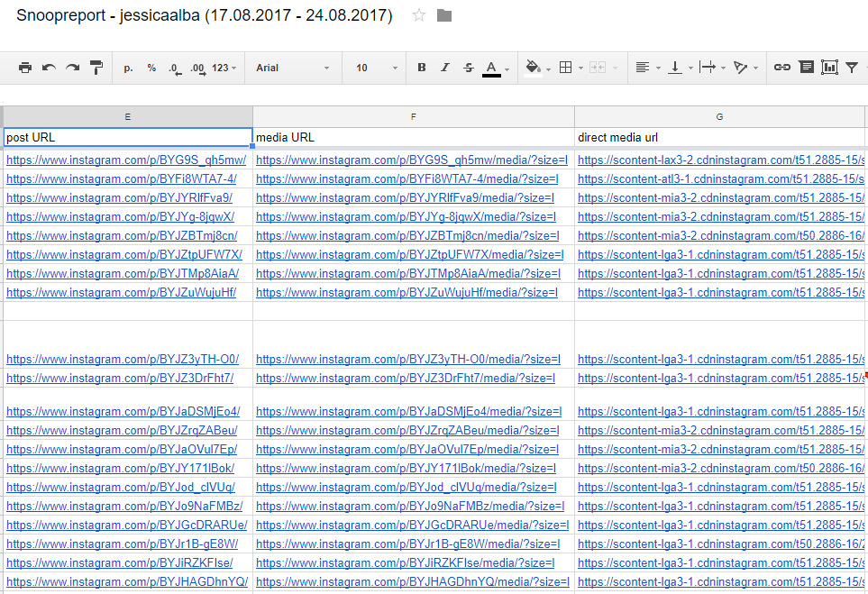Screen dimensions: 868x594
Task: Open media link BYJZtpUFW7X/media/?size=l
Action: (409, 255)
